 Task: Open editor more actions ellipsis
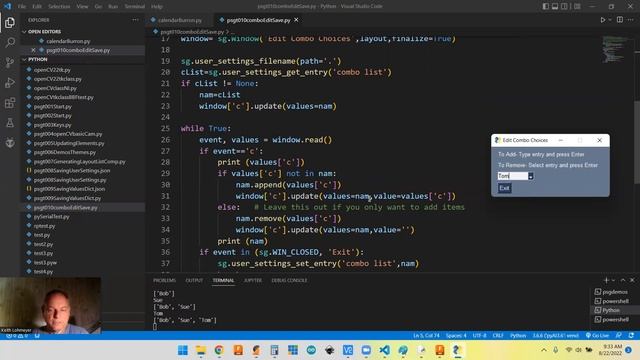[x=631, y=20]
